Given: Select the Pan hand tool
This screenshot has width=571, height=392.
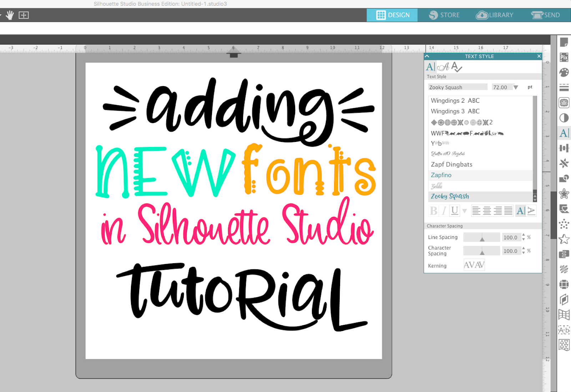Looking at the screenshot, I should point(10,15).
